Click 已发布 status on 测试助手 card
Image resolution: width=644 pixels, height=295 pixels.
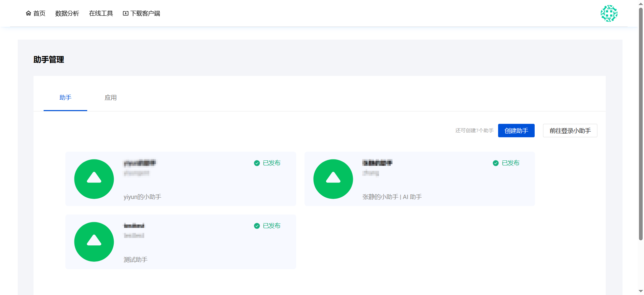click(x=272, y=226)
